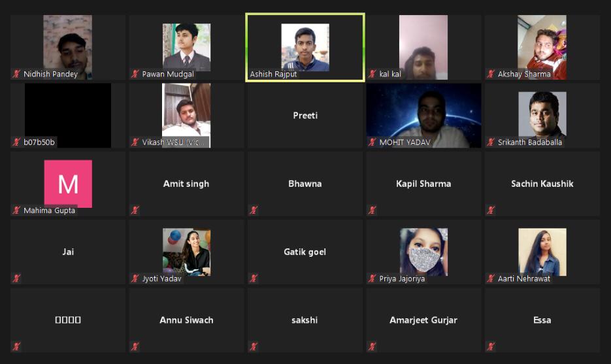Click muted mic icon in Essa tile
The height and width of the screenshot is (364, 611).
(x=491, y=346)
